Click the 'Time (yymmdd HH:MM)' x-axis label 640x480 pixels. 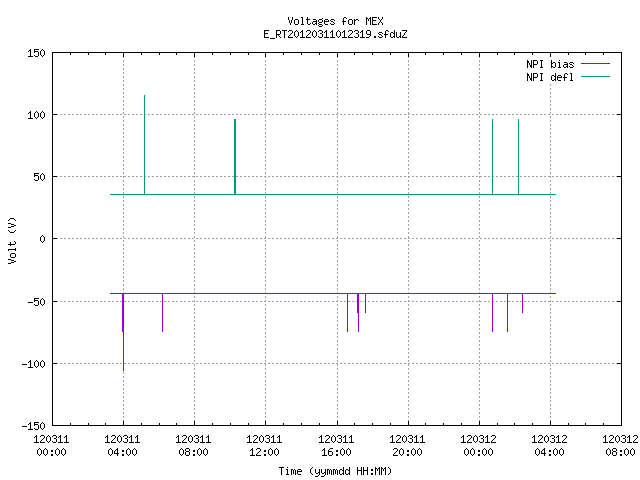[x=335, y=471]
